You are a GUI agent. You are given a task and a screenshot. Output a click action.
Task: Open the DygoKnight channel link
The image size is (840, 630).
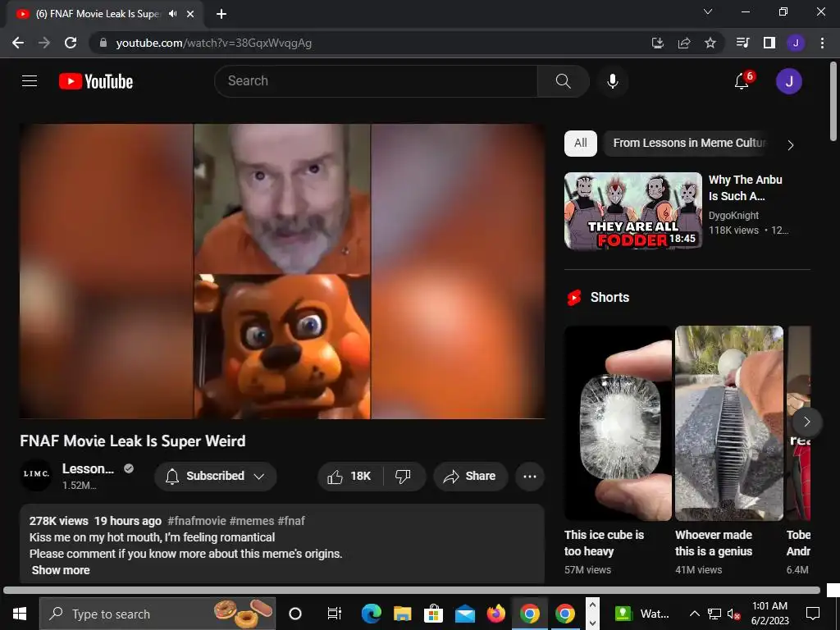click(733, 216)
